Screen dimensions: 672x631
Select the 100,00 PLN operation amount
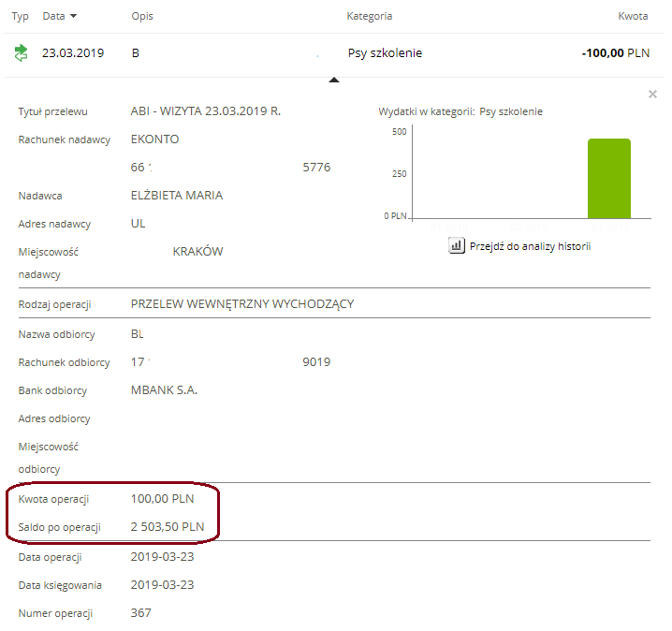coord(163,499)
